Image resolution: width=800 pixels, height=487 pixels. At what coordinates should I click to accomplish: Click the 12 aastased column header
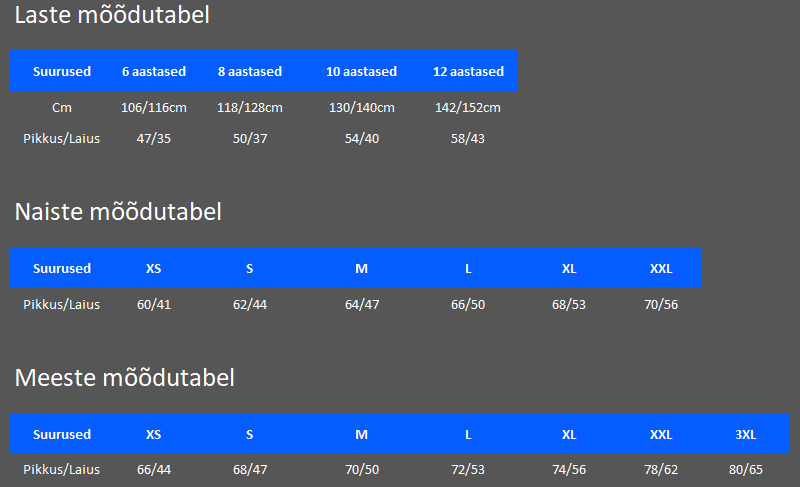(468, 71)
